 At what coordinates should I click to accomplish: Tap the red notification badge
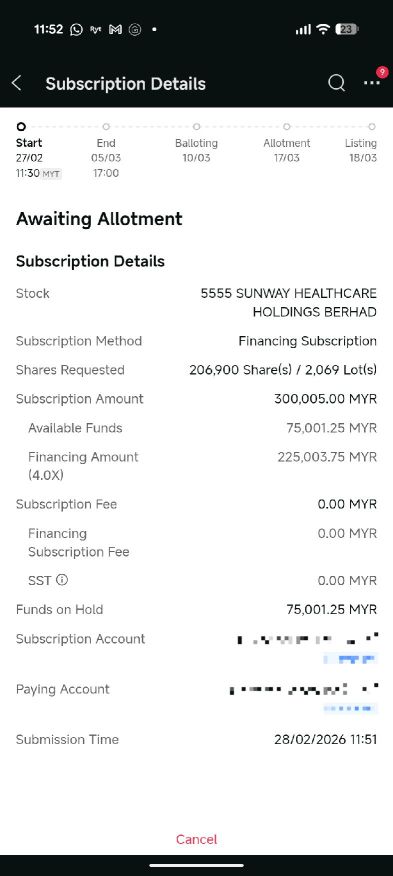[382, 72]
